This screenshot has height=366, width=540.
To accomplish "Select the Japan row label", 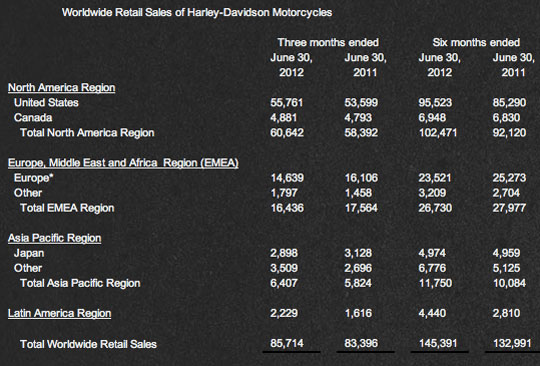I will tap(29, 253).
